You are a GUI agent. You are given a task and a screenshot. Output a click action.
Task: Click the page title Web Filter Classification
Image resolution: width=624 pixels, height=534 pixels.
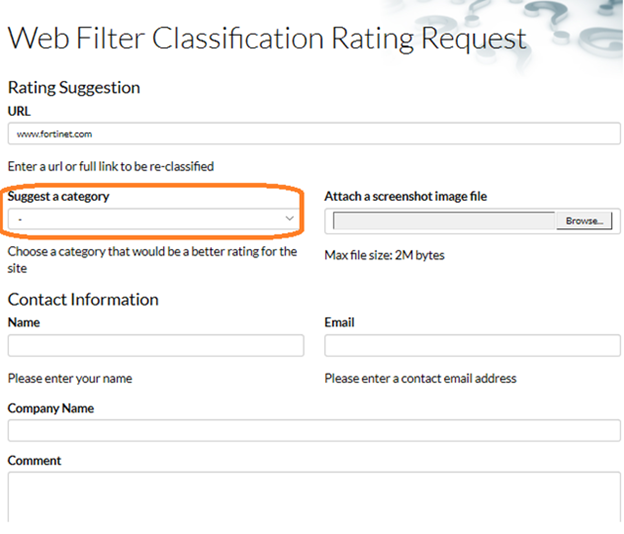pyautogui.click(x=267, y=39)
